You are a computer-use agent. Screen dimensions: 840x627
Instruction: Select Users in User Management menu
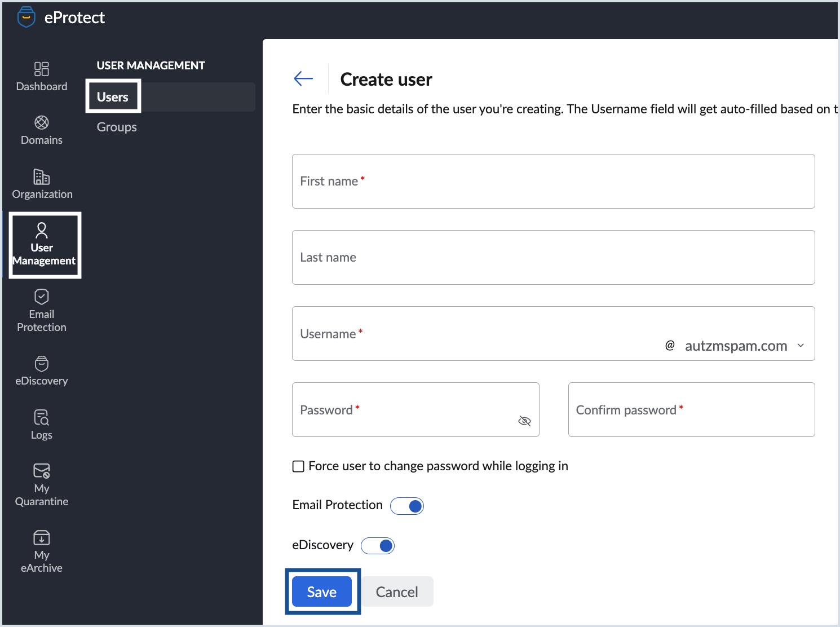113,97
